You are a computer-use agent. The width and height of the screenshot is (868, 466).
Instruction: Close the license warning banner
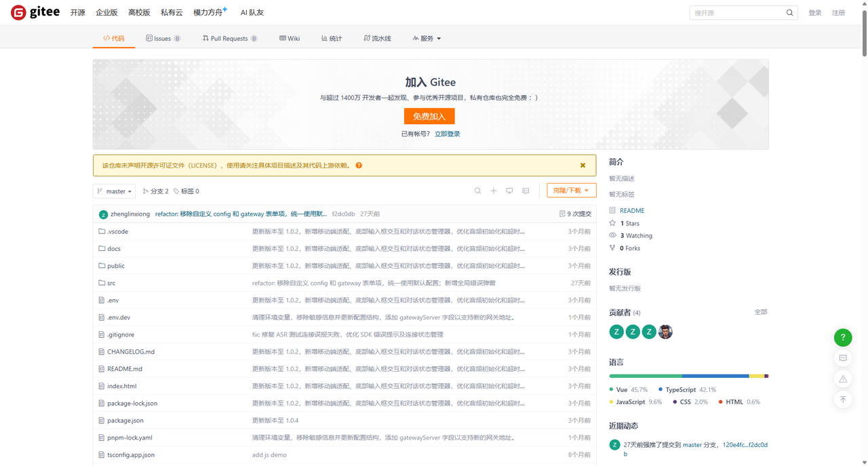click(x=583, y=166)
